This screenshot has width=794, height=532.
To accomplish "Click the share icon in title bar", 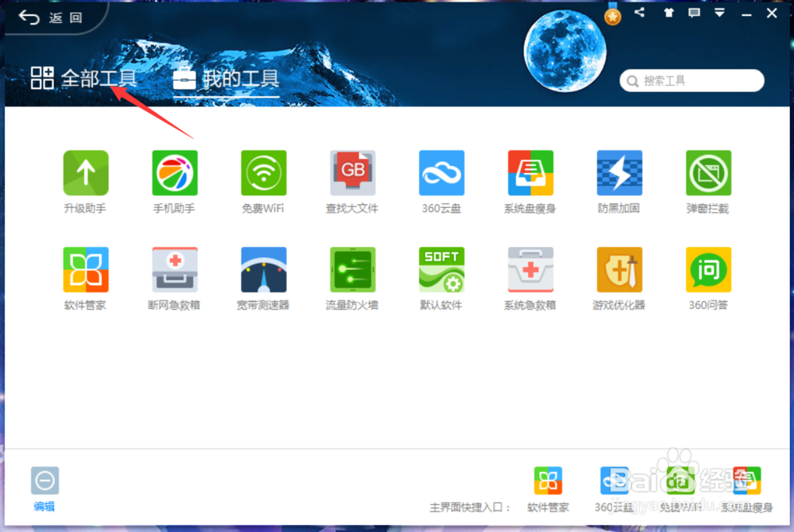I will click(639, 13).
